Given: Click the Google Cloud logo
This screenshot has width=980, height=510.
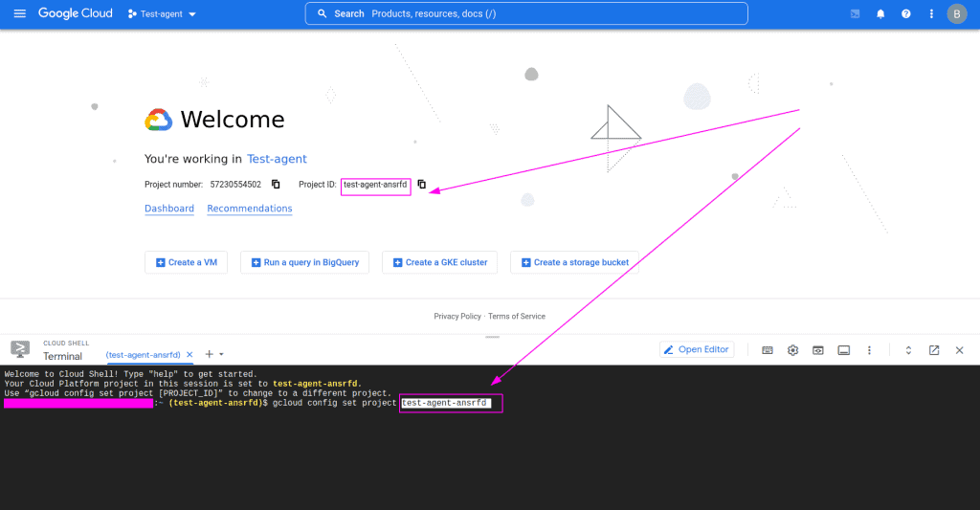Looking at the screenshot, I should (76, 13).
